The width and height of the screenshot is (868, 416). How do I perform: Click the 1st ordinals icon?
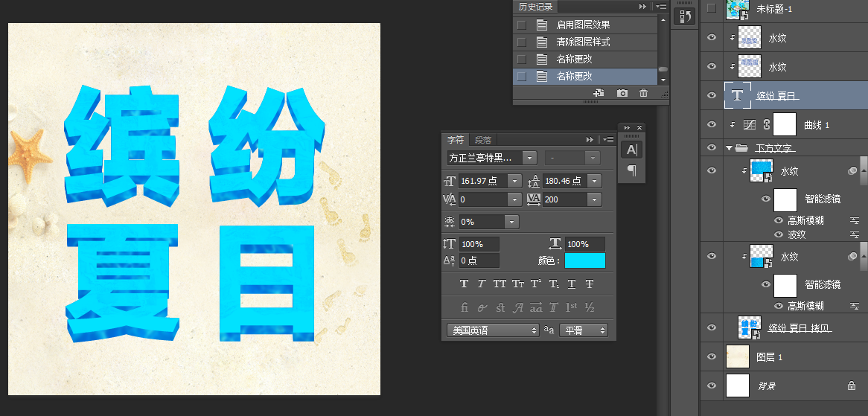[571, 307]
